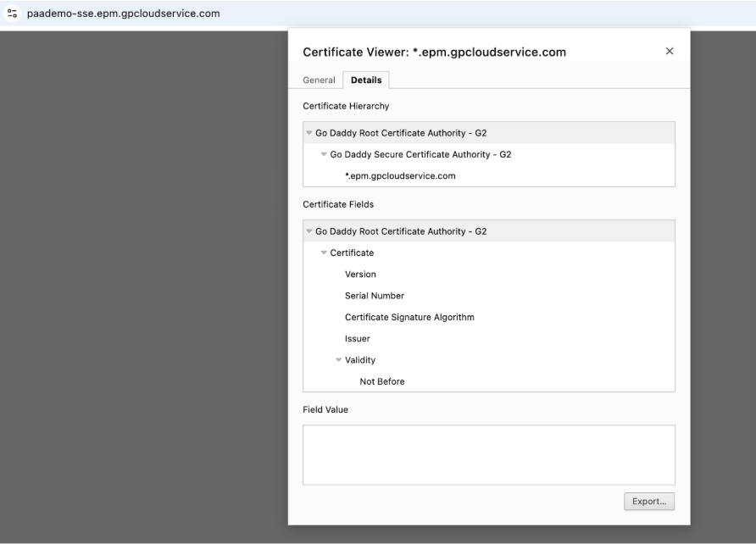
Task: Collapse Go Daddy Secure Certificate Authority node
Action: [x=324, y=154]
